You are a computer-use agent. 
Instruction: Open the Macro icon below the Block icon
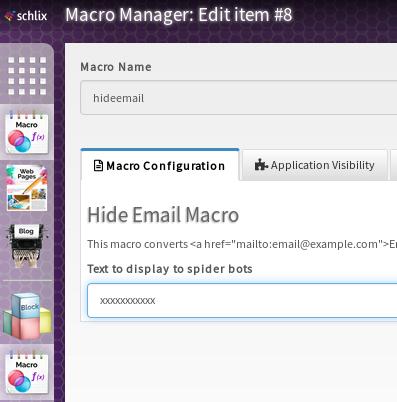[x=27, y=372]
